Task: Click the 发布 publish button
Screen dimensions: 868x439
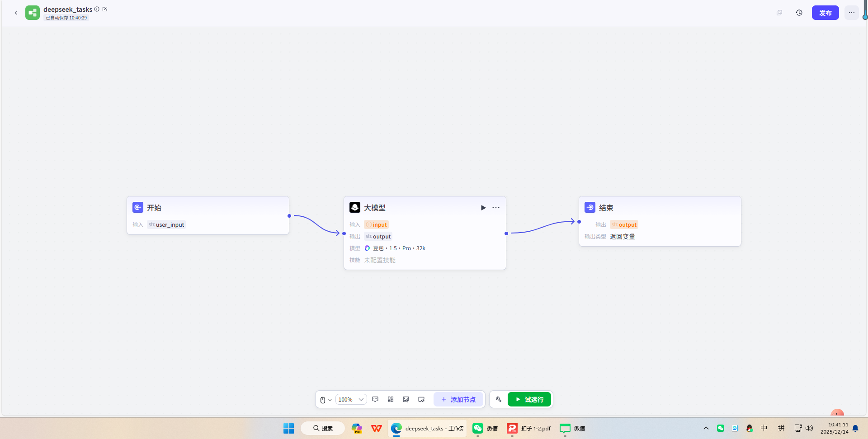Action: pyautogui.click(x=826, y=13)
